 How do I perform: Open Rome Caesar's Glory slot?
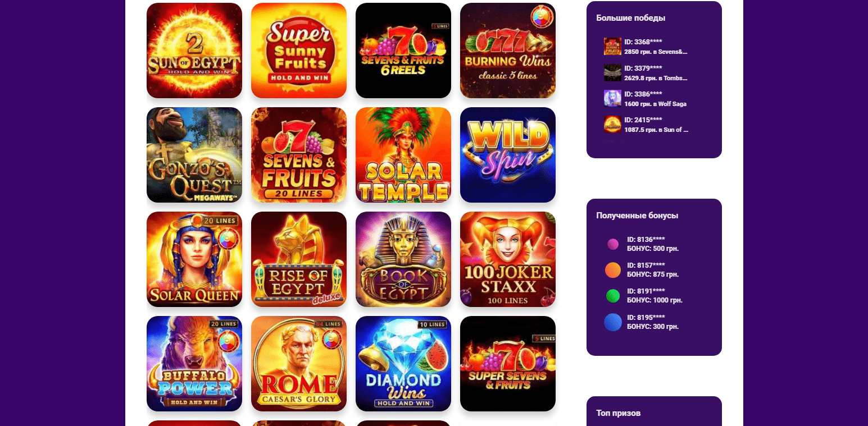pos(299,364)
